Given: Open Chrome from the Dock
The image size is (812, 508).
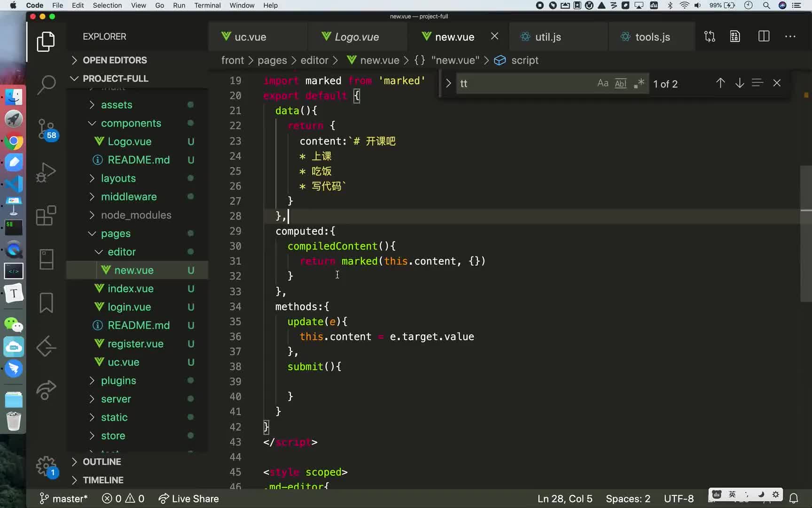Looking at the screenshot, I should (14, 141).
